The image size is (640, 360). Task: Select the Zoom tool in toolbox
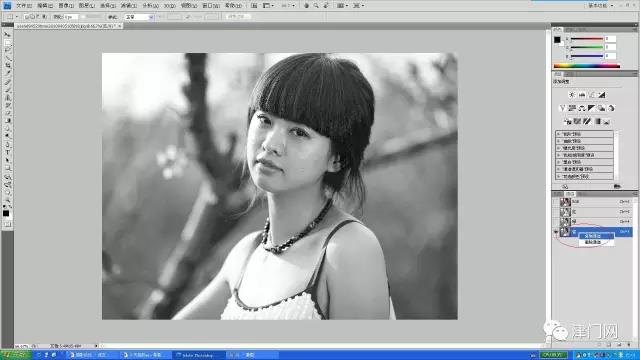tap(7, 200)
